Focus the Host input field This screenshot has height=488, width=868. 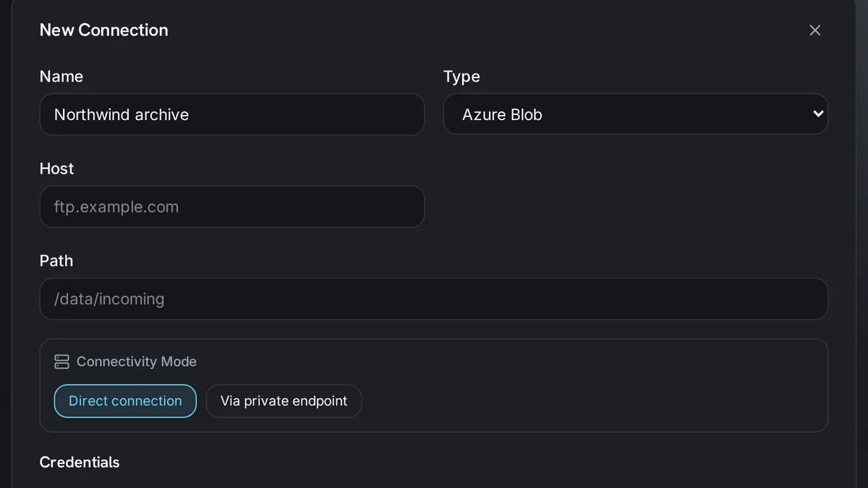click(231, 207)
